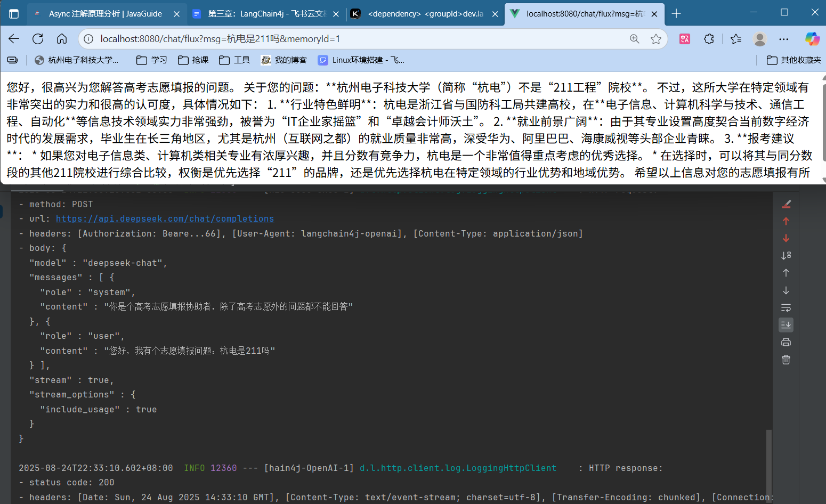Select the localhost:8080 chat flux tab

tap(584, 14)
